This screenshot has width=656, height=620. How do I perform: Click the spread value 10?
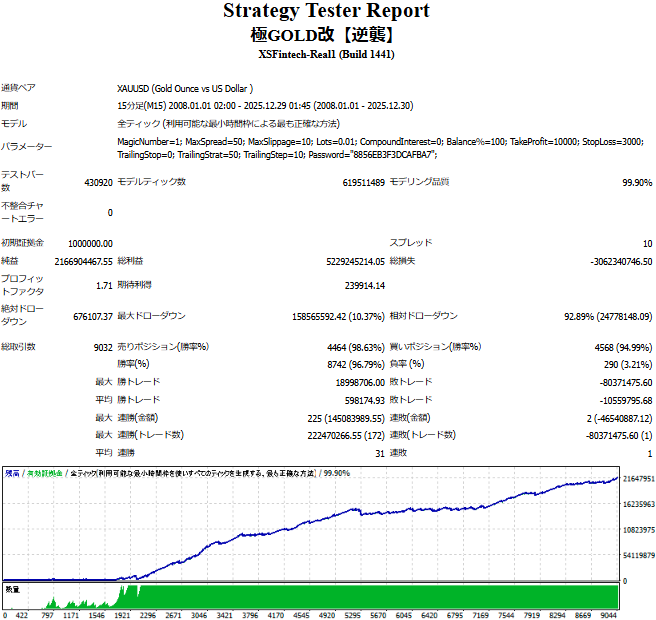[x=647, y=243]
